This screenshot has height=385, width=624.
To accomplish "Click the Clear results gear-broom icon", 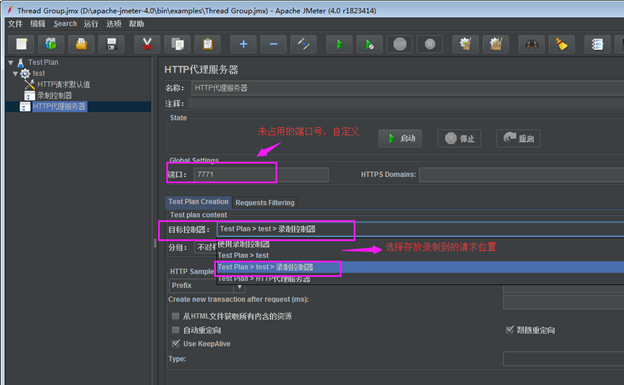I will 466,44.
